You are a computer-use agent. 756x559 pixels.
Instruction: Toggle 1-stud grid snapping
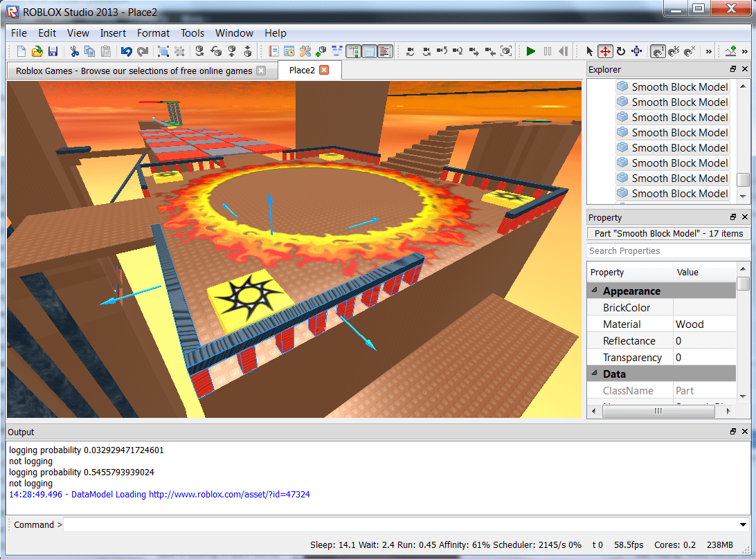point(658,51)
